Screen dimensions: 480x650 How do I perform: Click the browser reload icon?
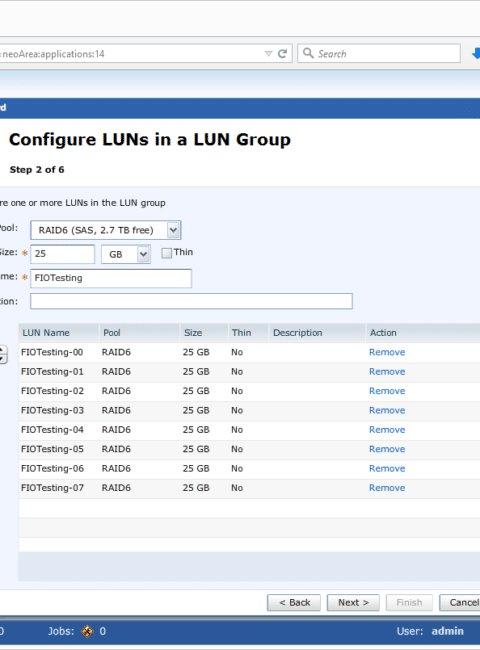(x=282, y=53)
